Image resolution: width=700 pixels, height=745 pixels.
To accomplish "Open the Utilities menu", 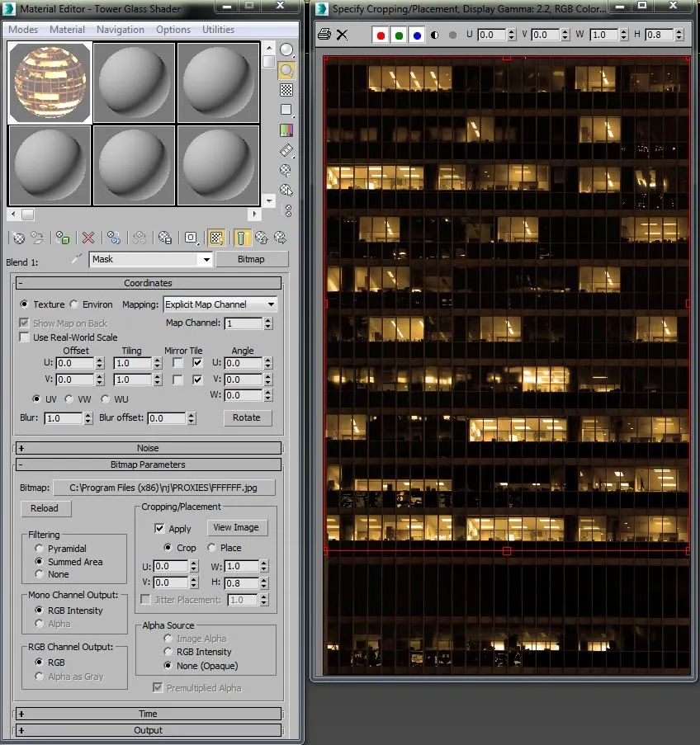I will click(219, 30).
